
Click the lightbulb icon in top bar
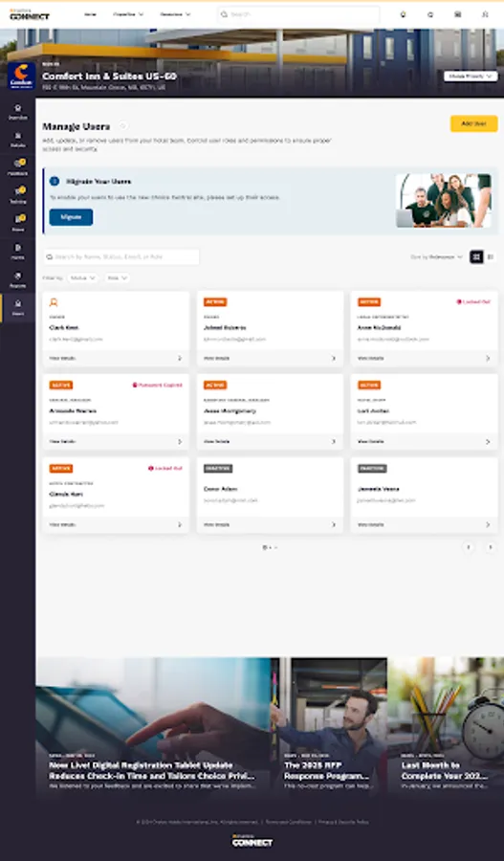(403, 14)
